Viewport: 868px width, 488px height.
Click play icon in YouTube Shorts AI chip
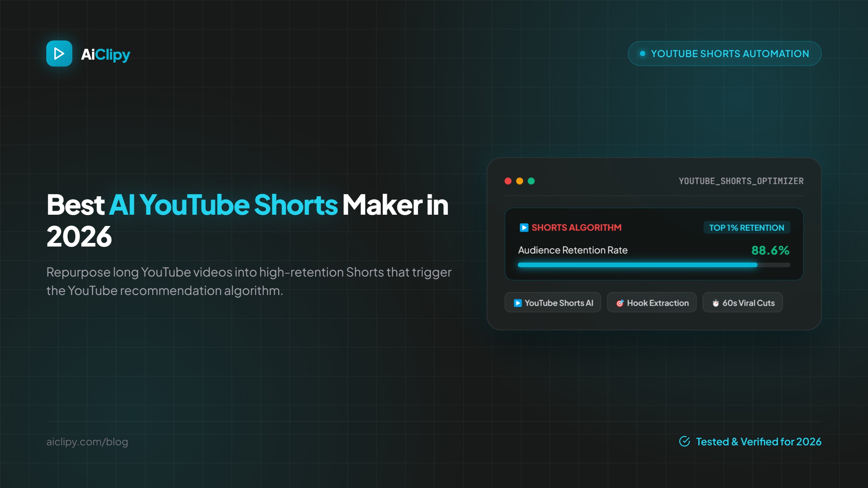(x=518, y=303)
